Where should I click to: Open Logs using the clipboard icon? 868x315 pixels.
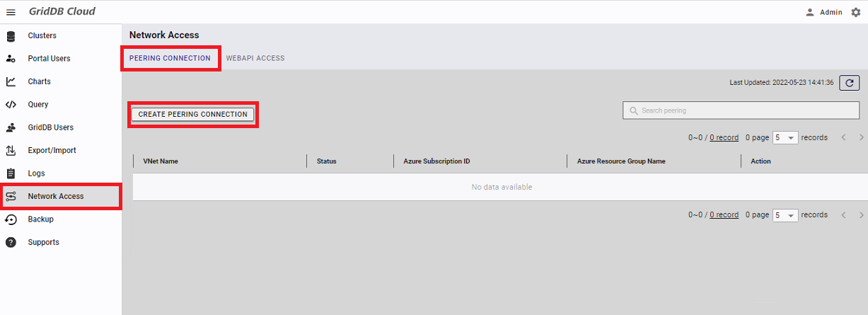pos(11,173)
